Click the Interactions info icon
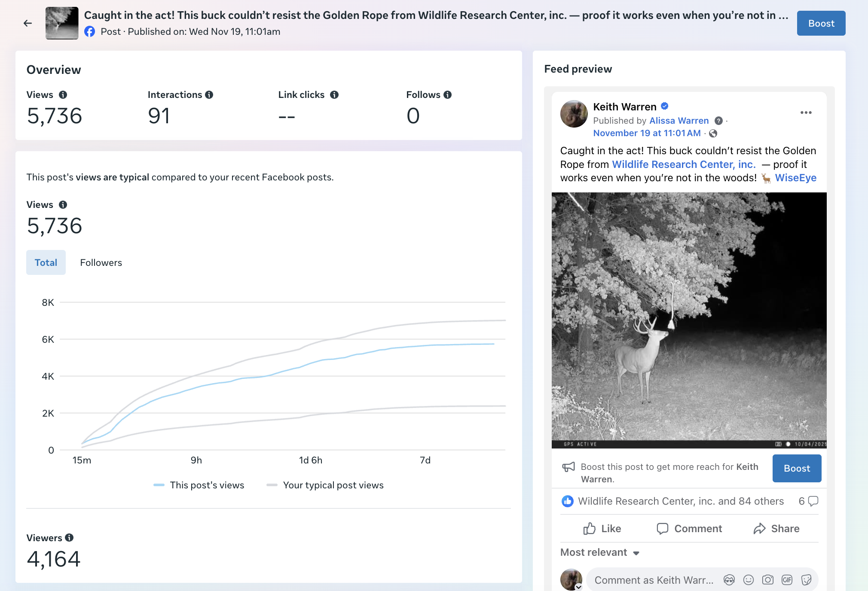The height and width of the screenshot is (591, 868). tap(209, 95)
